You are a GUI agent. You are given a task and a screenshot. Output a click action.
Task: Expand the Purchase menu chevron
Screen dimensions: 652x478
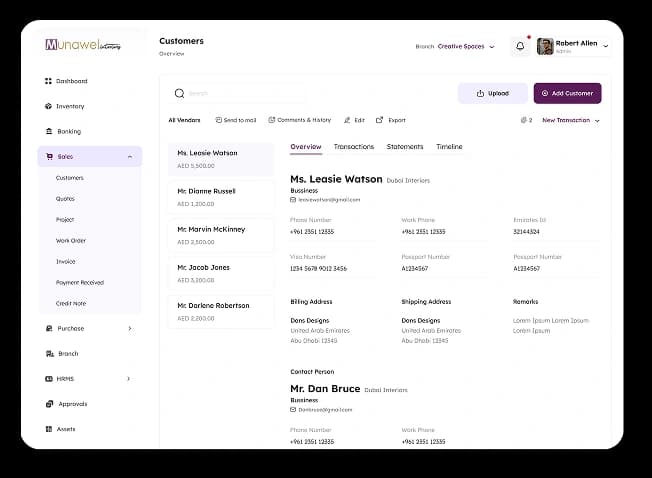[130, 328]
